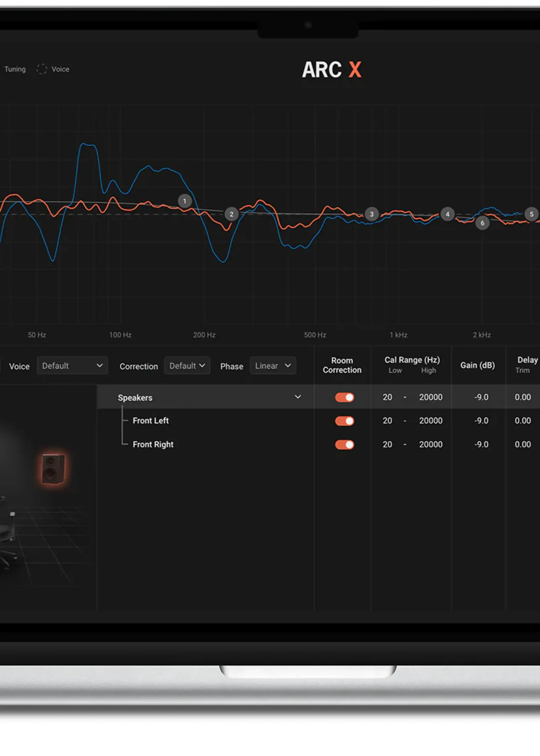
Task: Click the 2 kHz axis label
Action: tap(482, 335)
